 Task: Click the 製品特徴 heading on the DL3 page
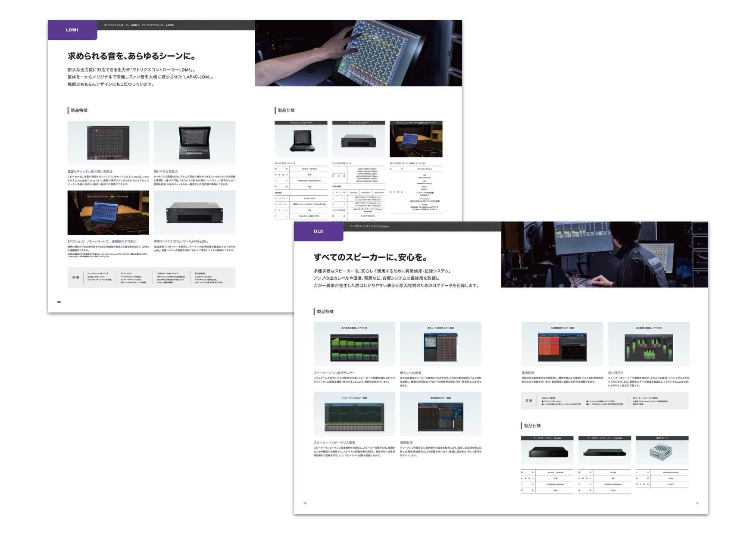coord(325,312)
